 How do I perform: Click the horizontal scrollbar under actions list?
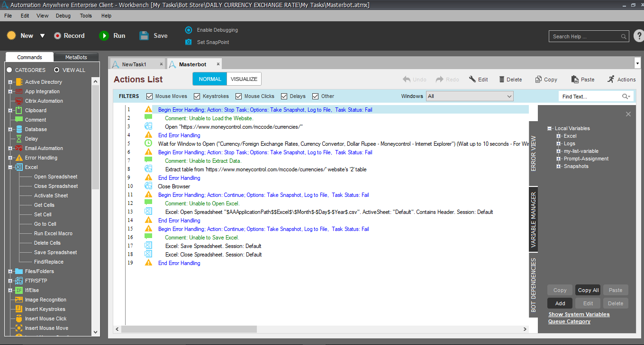click(190, 329)
